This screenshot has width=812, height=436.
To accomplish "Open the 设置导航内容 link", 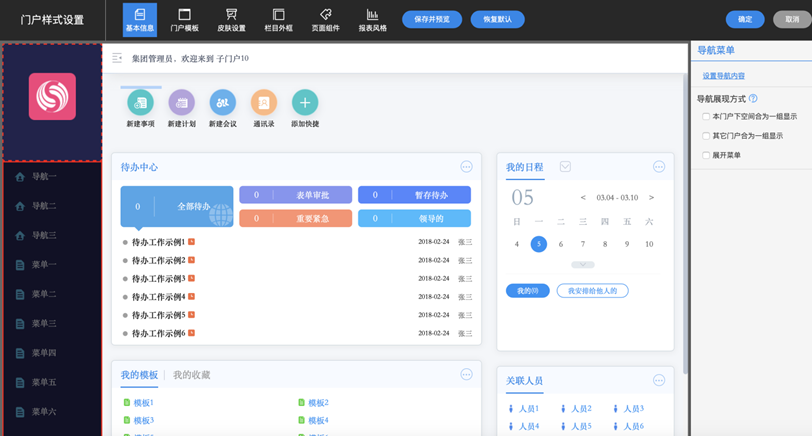I will point(723,76).
